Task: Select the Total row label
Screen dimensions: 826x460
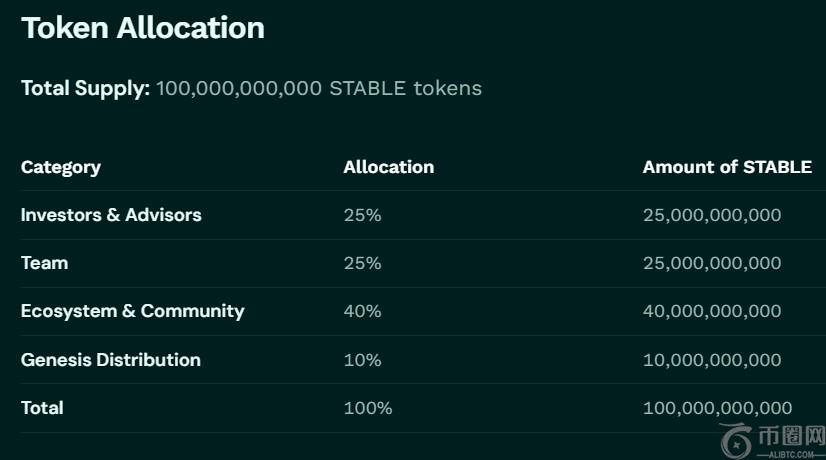Action: [x=42, y=407]
